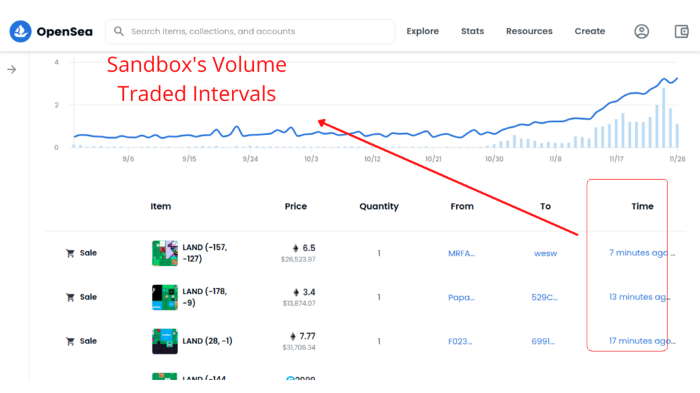Open seller account MRFA...
The width and height of the screenshot is (700, 393).
pos(462,254)
